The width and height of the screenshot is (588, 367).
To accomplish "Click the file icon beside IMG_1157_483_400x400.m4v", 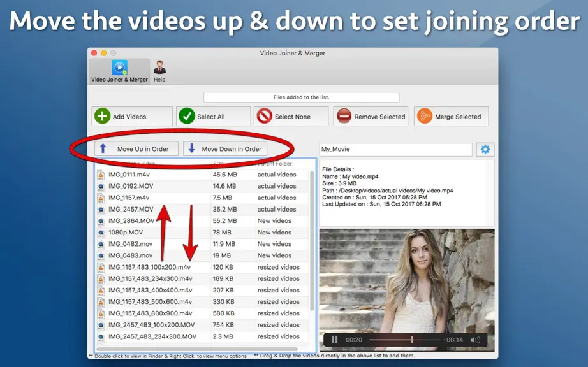I will tap(101, 291).
